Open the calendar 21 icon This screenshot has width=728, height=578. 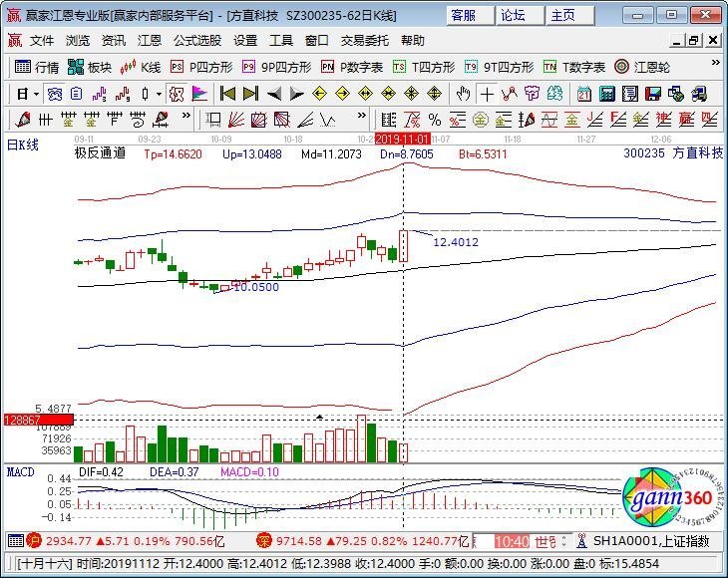coord(584,94)
